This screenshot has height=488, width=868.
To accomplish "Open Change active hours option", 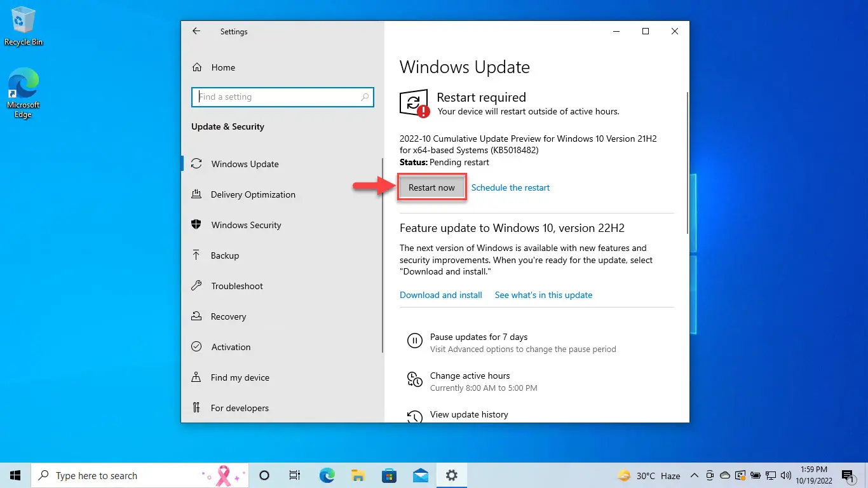I will click(x=470, y=376).
